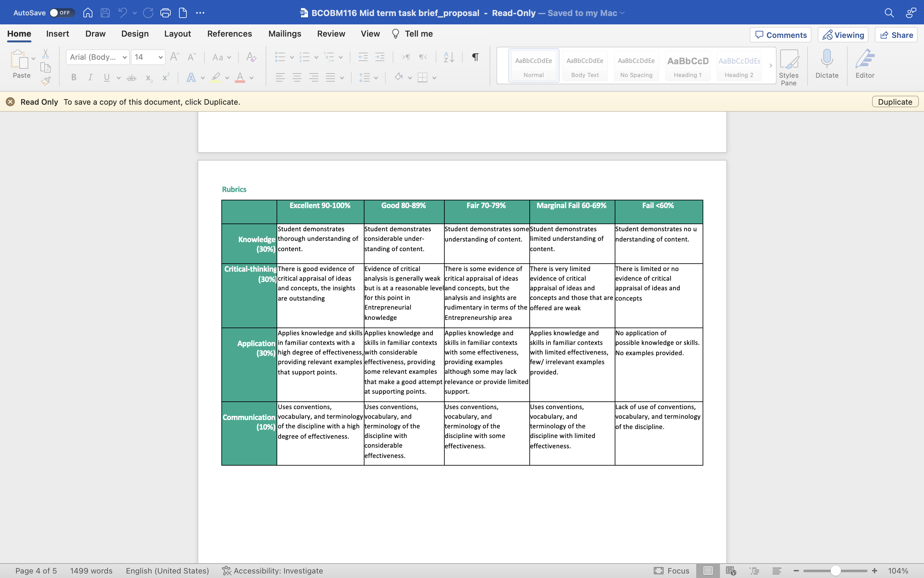
Task: Toggle Bold formatting
Action: click(74, 78)
